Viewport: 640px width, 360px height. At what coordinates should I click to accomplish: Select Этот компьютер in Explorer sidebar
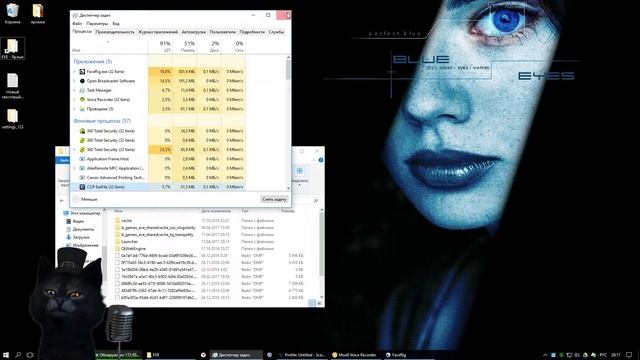tap(82, 213)
